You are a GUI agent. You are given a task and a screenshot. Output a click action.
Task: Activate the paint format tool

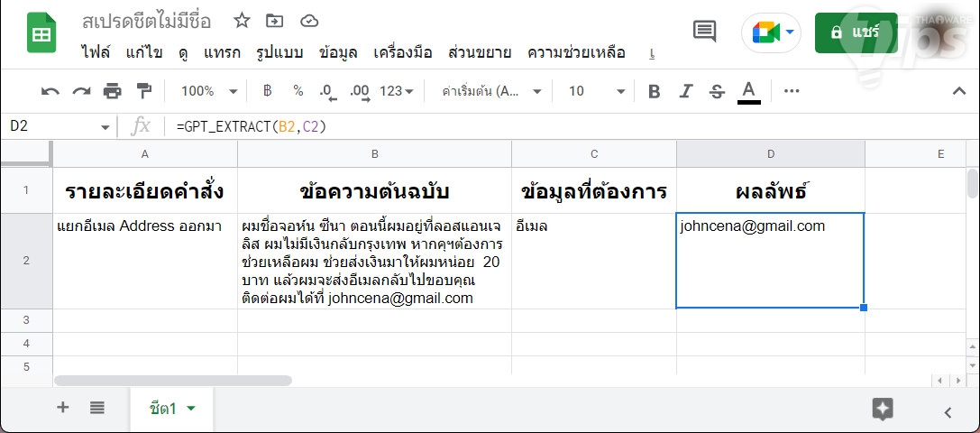[x=143, y=91]
